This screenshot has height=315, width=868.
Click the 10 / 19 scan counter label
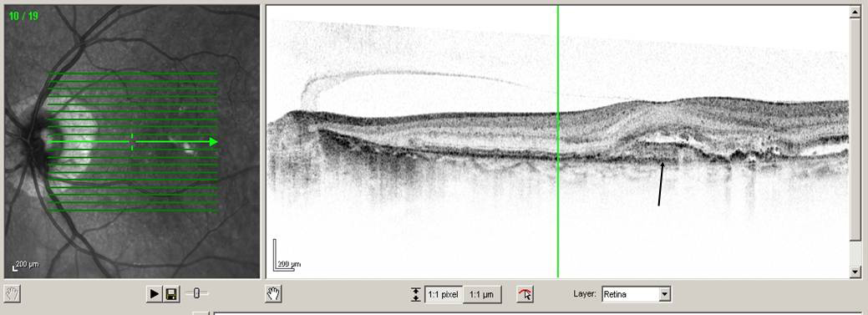(x=23, y=16)
